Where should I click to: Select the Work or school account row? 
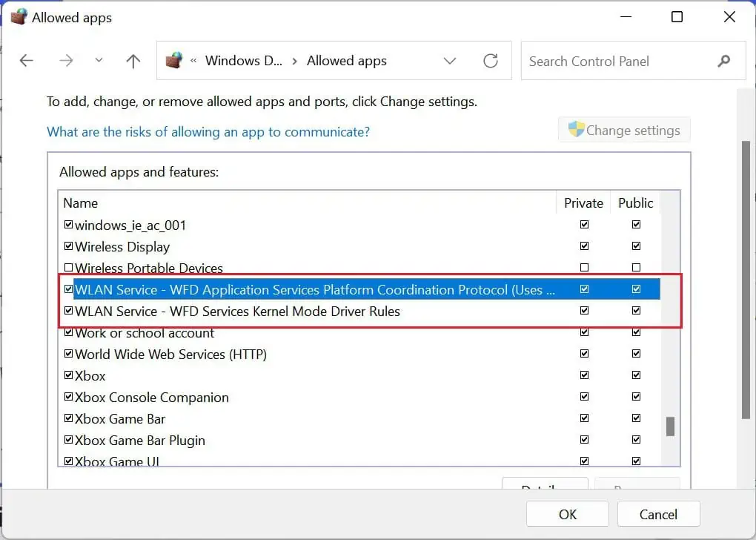coord(359,332)
